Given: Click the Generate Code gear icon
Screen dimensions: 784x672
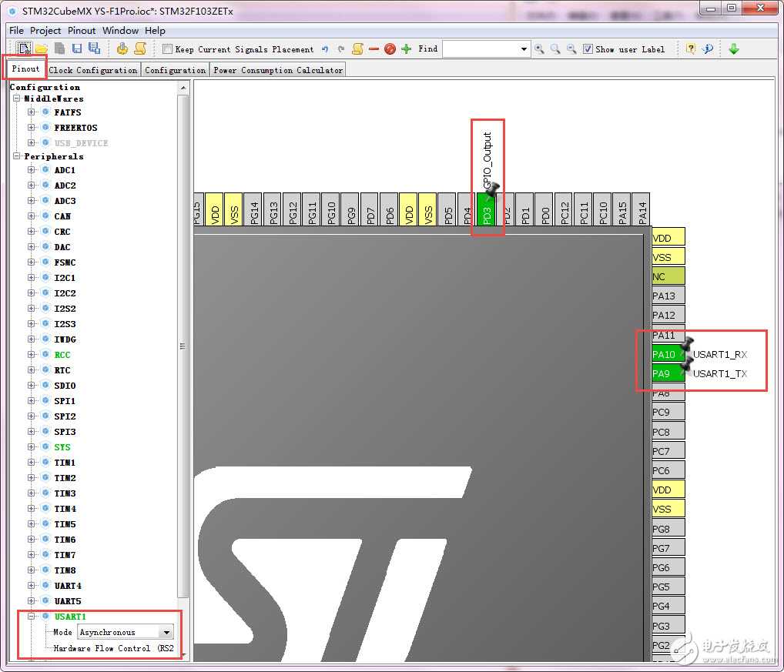Looking at the screenshot, I should click(122, 48).
